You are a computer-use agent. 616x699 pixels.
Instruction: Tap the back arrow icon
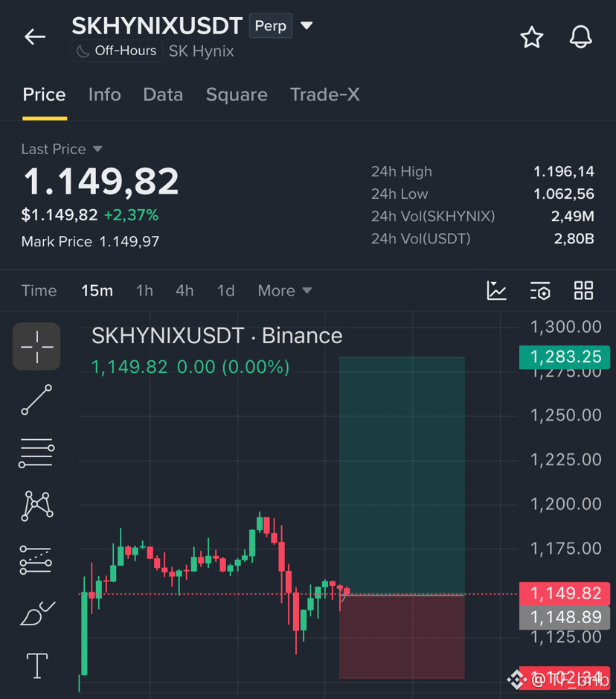click(35, 36)
